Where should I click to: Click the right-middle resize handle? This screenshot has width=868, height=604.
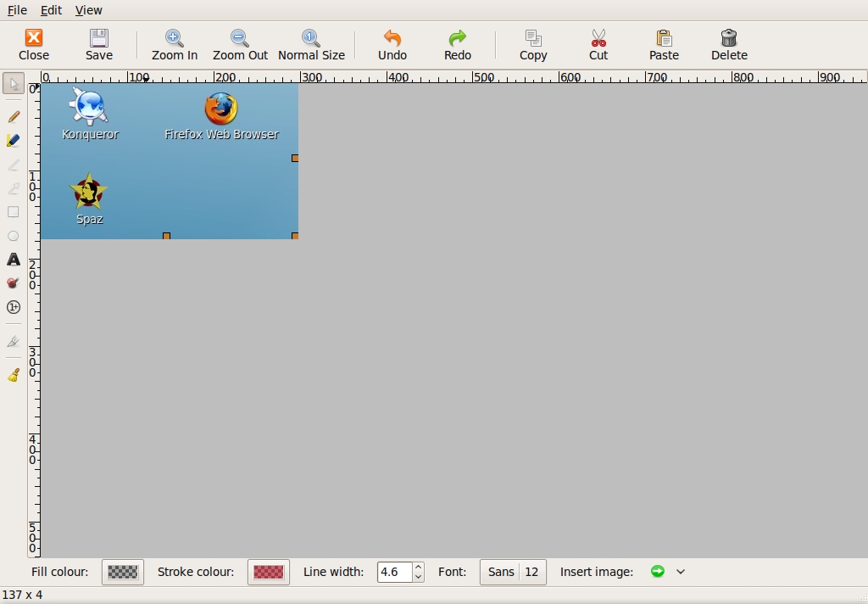pos(295,159)
